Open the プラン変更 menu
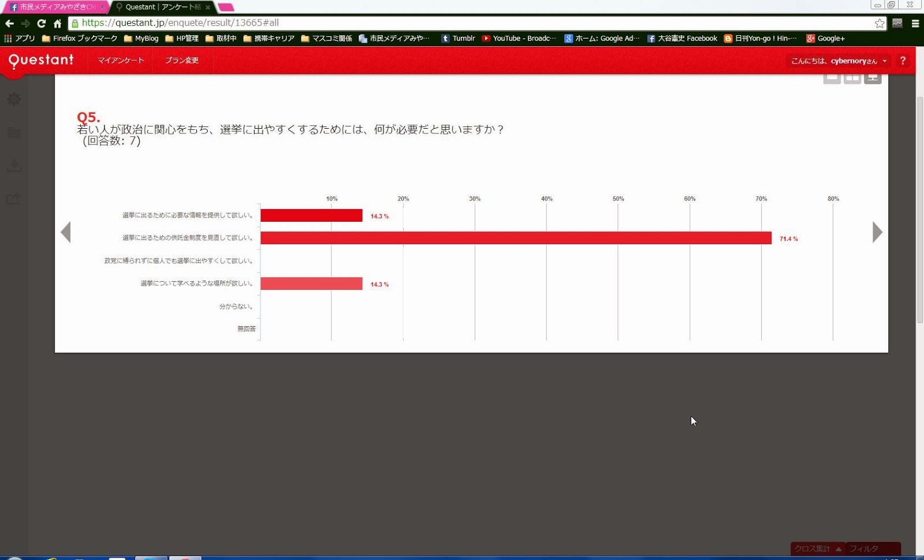The width and height of the screenshot is (924, 560). point(182,61)
